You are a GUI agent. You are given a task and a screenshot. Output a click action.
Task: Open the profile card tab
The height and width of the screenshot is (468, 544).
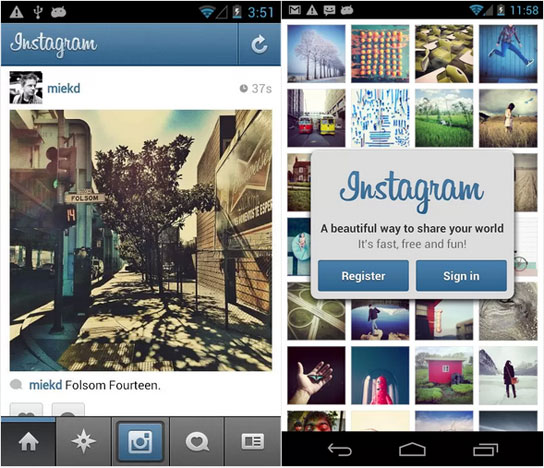(253, 441)
